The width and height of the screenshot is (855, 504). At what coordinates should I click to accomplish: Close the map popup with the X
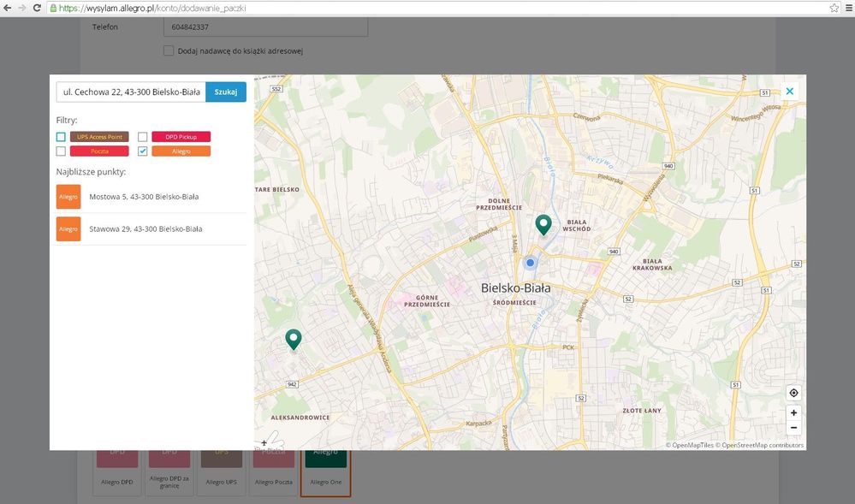(x=790, y=91)
